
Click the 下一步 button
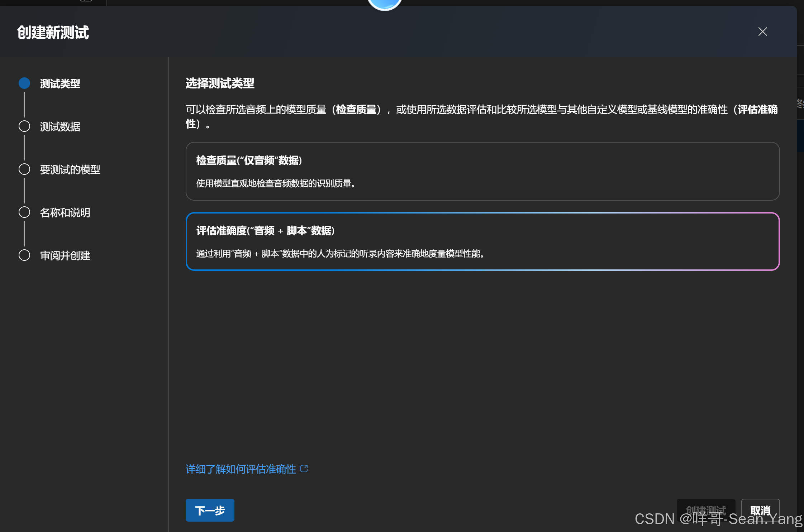pos(210,510)
